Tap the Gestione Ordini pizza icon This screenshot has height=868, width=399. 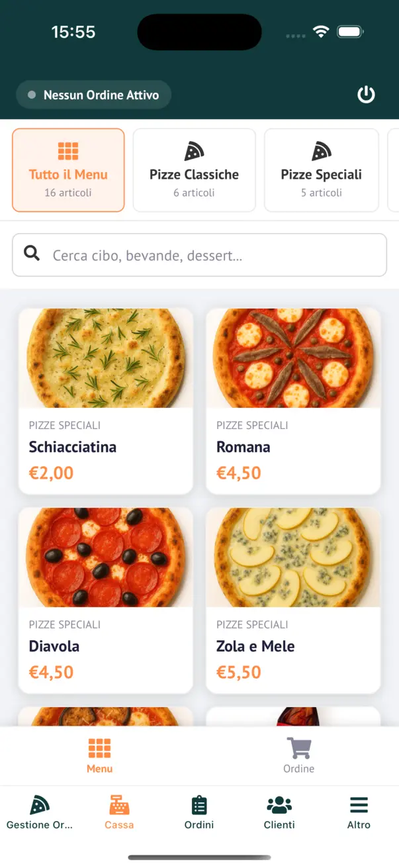pos(40,805)
